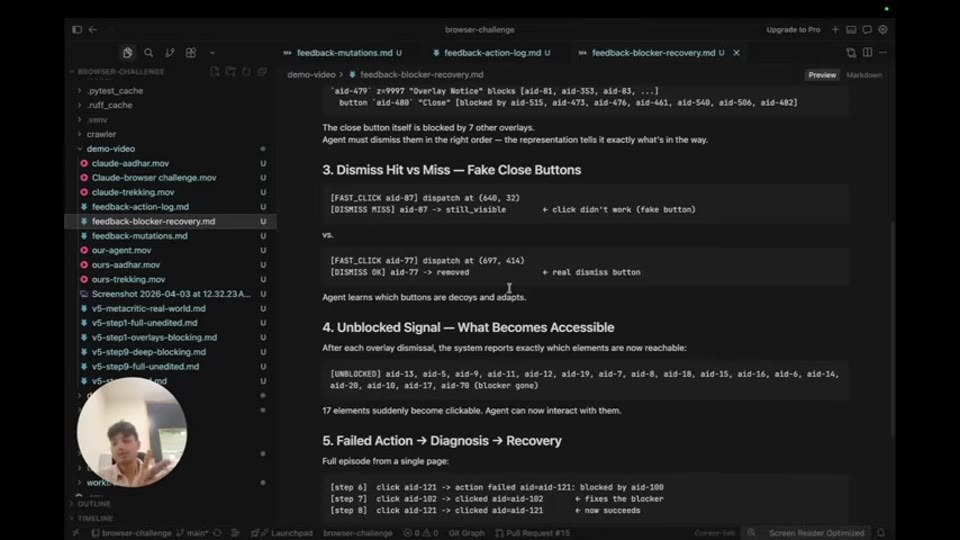
Task: Toggle the primary sidebar icon
Action: click(x=77, y=29)
